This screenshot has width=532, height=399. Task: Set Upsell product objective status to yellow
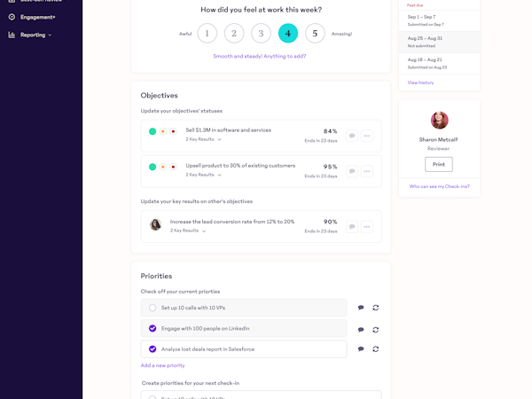click(x=163, y=167)
